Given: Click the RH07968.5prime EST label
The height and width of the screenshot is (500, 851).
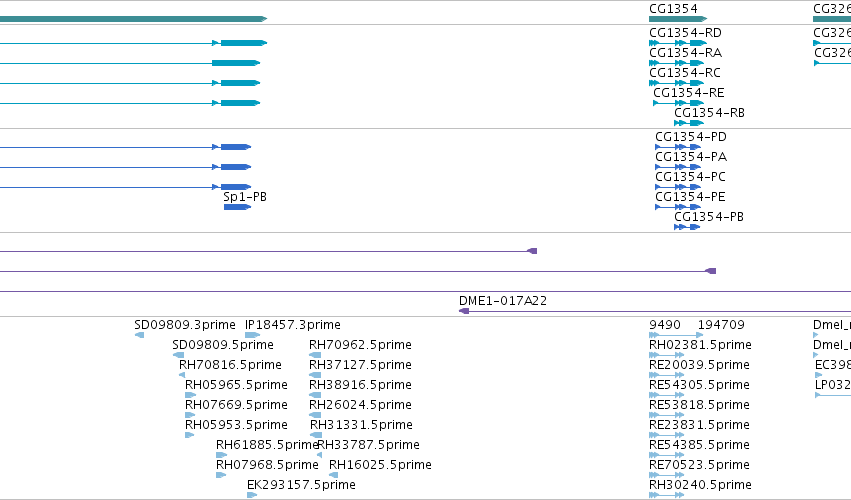Looking at the screenshot, I should click(x=267, y=465).
